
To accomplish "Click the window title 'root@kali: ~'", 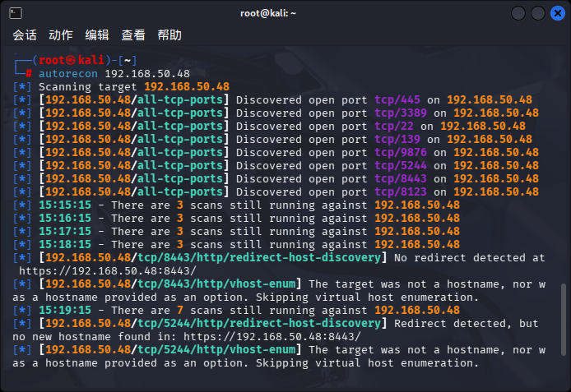I will 268,13.
